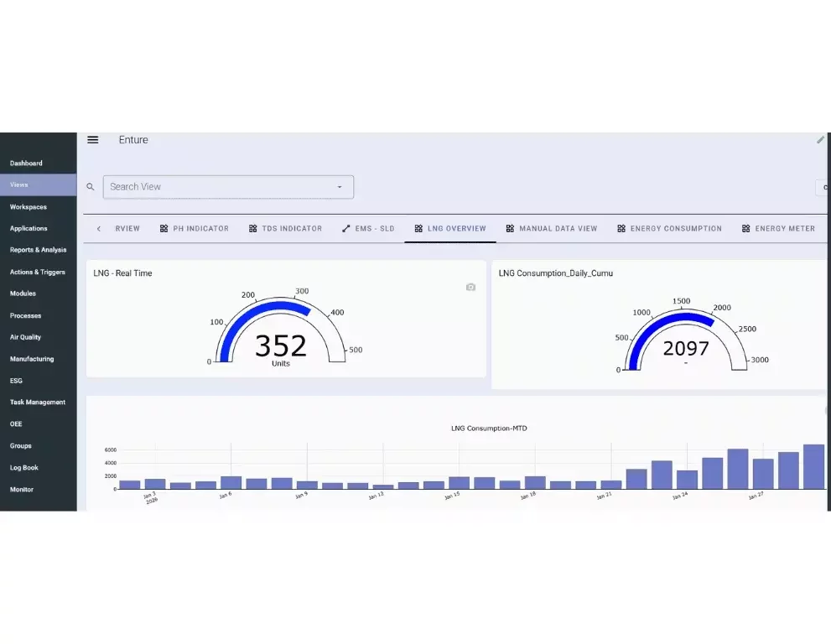831x644 pixels.
Task: Go to Dashboard in the sidebar
Action: (x=26, y=164)
